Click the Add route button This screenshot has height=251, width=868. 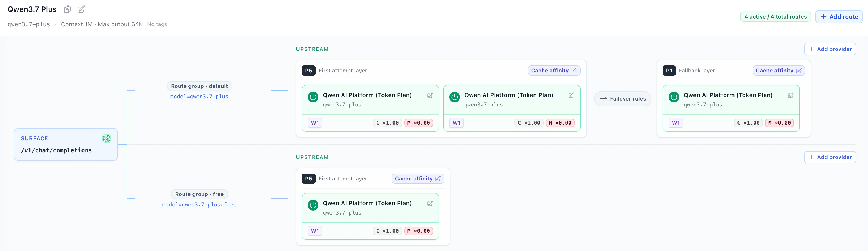pyautogui.click(x=839, y=17)
